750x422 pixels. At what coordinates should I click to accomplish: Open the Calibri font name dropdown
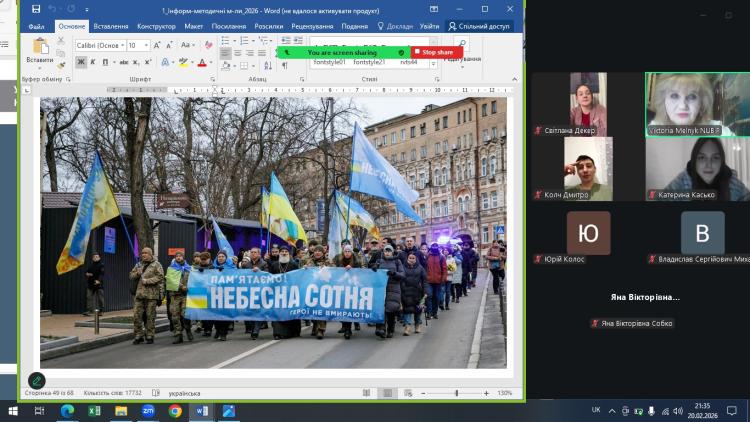pyautogui.click(x=122, y=45)
